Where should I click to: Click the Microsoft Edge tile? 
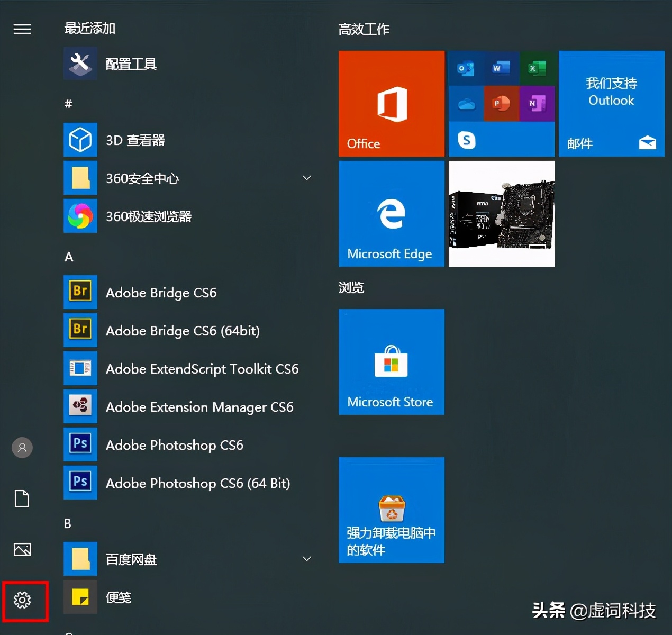[x=391, y=214]
